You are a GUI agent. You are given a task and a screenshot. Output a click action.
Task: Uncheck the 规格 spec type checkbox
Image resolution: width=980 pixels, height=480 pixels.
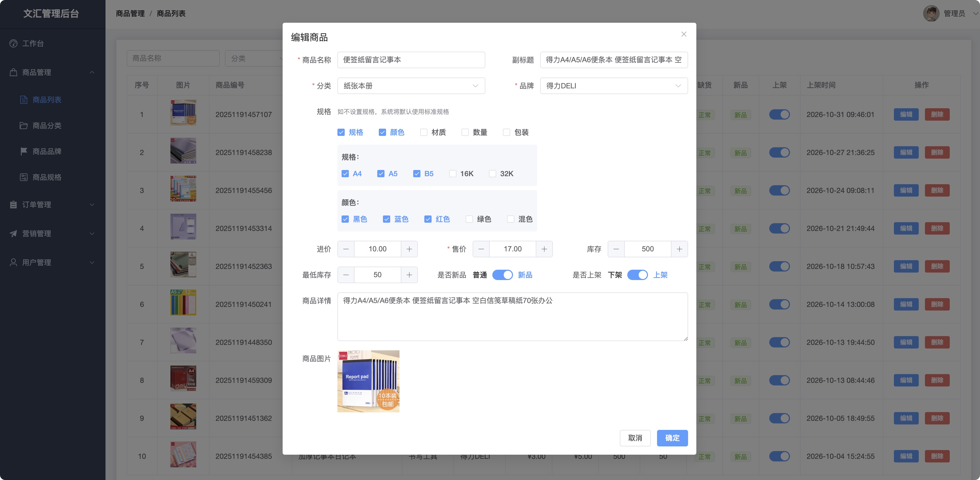tap(341, 132)
